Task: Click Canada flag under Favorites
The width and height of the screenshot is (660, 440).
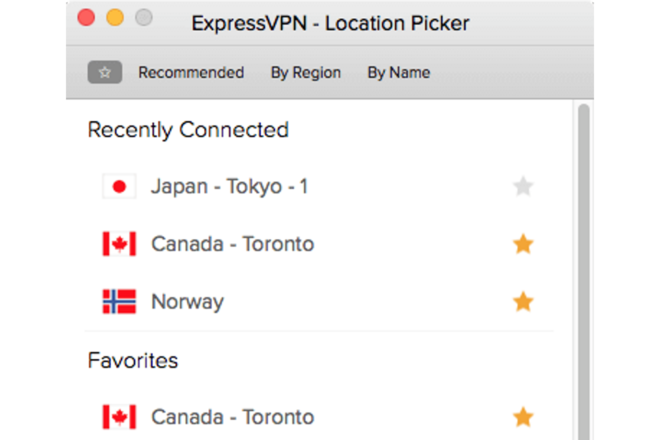Action: (120, 417)
